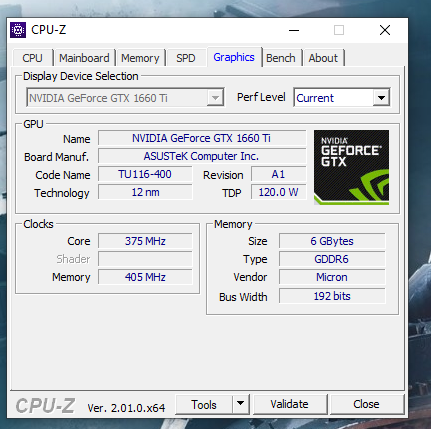
Task: Click the Close button at bottom
Action: pyautogui.click(x=366, y=404)
